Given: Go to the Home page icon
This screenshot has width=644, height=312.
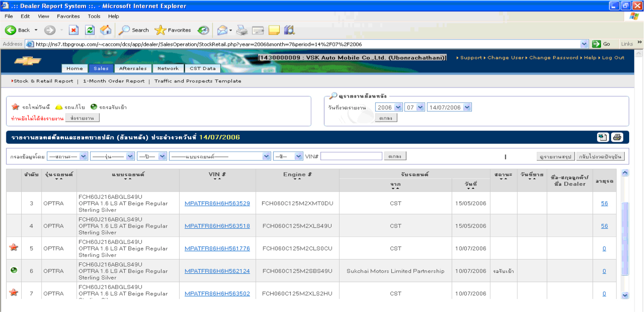Looking at the screenshot, I should pos(106,30).
